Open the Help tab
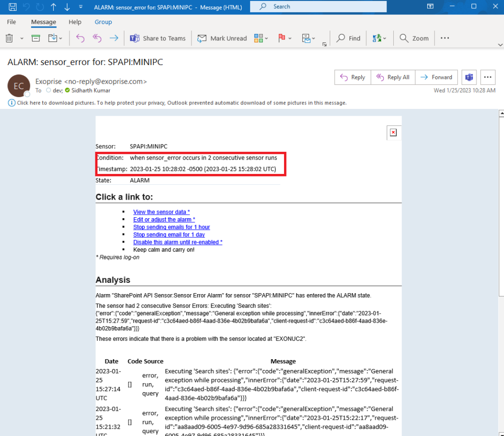 [75, 22]
